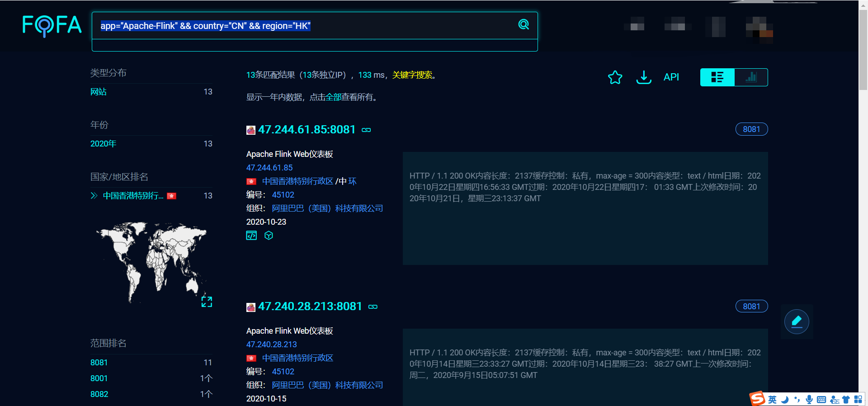Viewport: 868px width, 406px height.
Task: Click organization 阿里巴巴 under 47.240.28.213
Action: (x=327, y=385)
